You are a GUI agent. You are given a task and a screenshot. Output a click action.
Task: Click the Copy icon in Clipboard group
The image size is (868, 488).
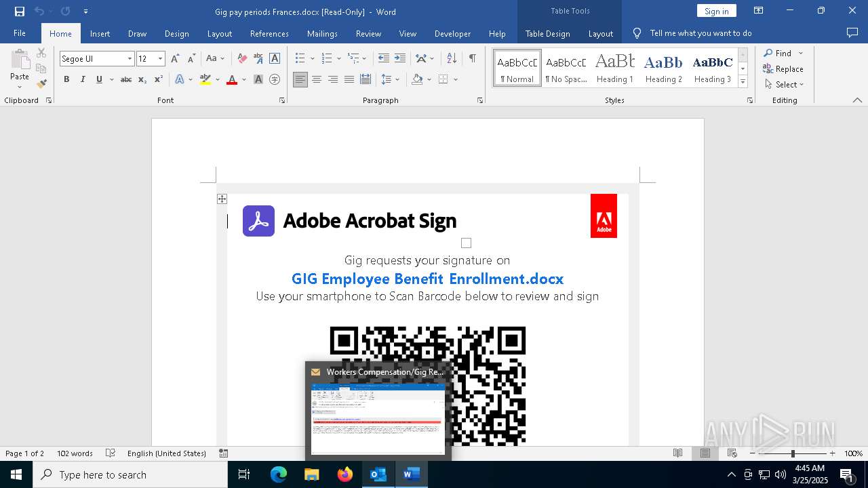41,68
